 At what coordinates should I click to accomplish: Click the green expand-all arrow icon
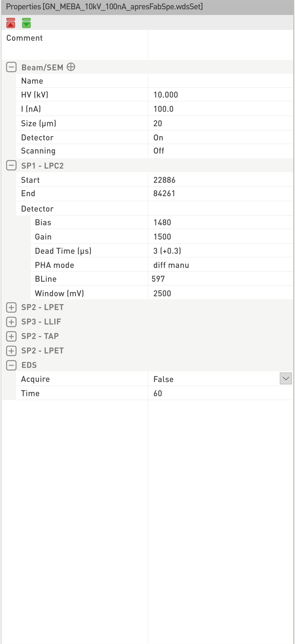point(26,23)
